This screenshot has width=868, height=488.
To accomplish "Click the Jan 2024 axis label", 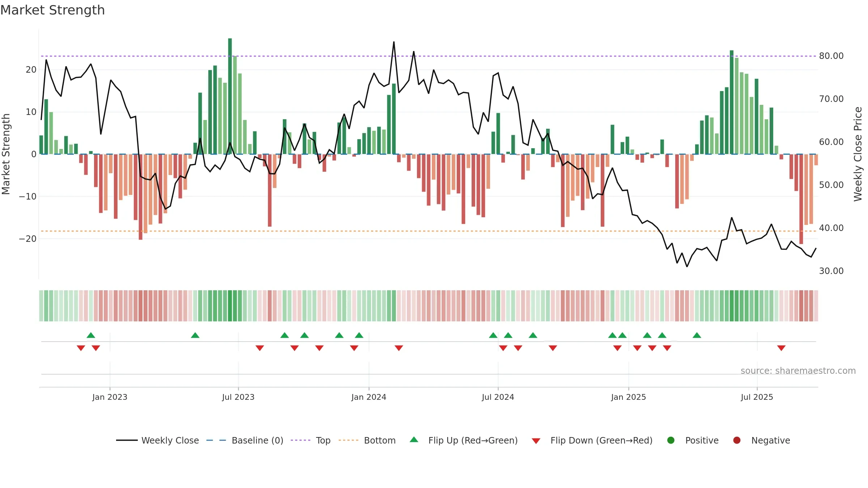I will [x=369, y=397].
